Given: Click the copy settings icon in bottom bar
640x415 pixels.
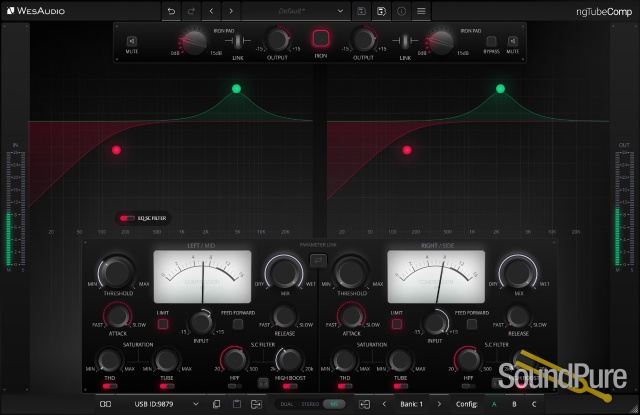Looking at the screenshot, I should tap(216, 404).
